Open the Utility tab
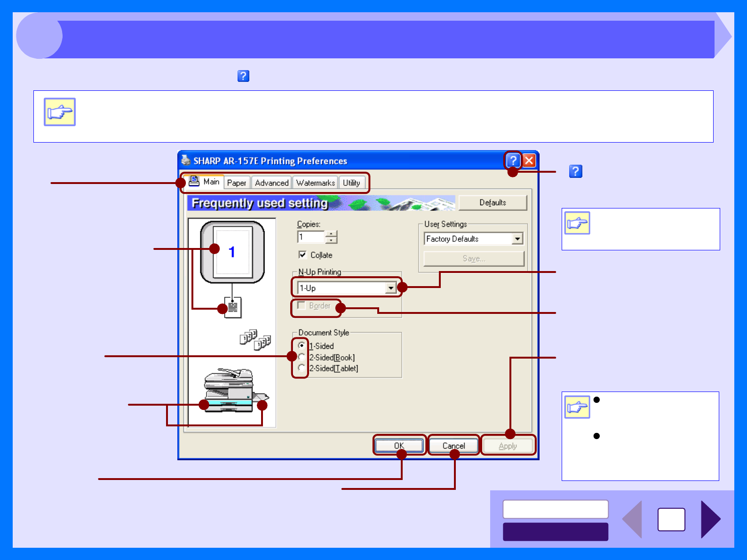This screenshot has height=560, width=747. pos(351,183)
